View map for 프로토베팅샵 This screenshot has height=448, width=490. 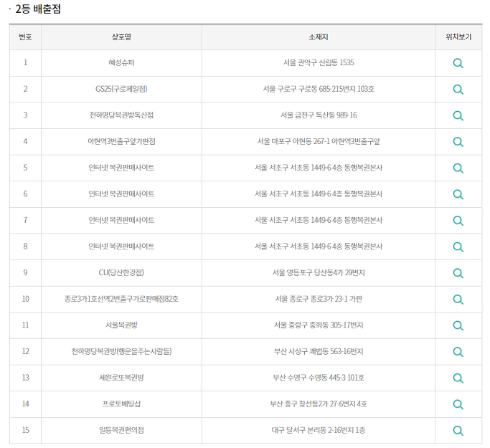point(458,404)
